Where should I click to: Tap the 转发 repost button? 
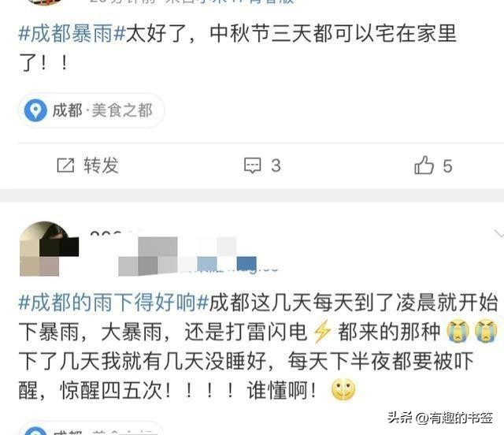click(102, 165)
